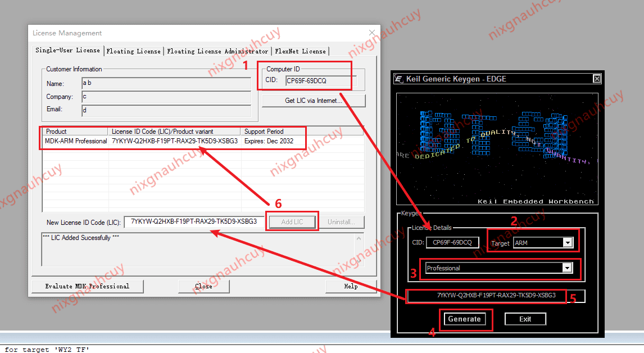Click the Exit button in keygen
This screenshot has width=644, height=353.
coord(525,319)
